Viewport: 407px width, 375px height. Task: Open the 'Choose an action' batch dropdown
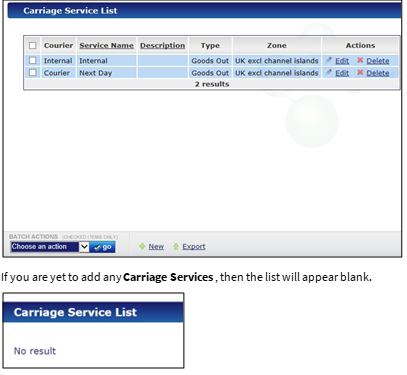pos(50,247)
